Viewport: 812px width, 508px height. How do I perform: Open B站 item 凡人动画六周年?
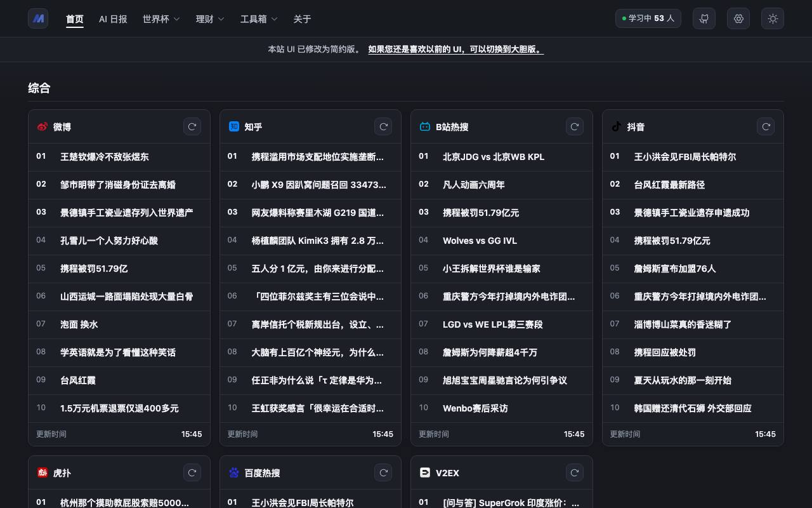(502, 185)
